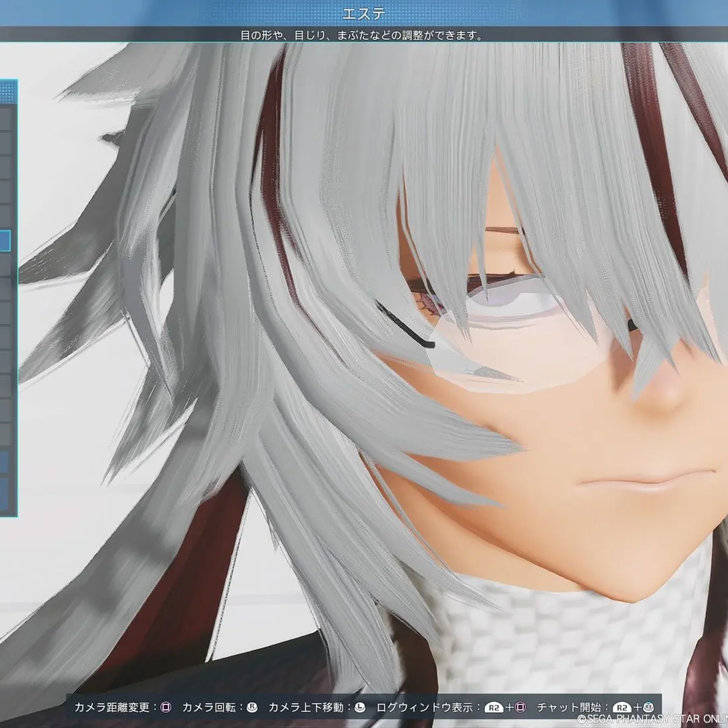Click the R2 icon after ログウィンドウ表示

(494, 708)
